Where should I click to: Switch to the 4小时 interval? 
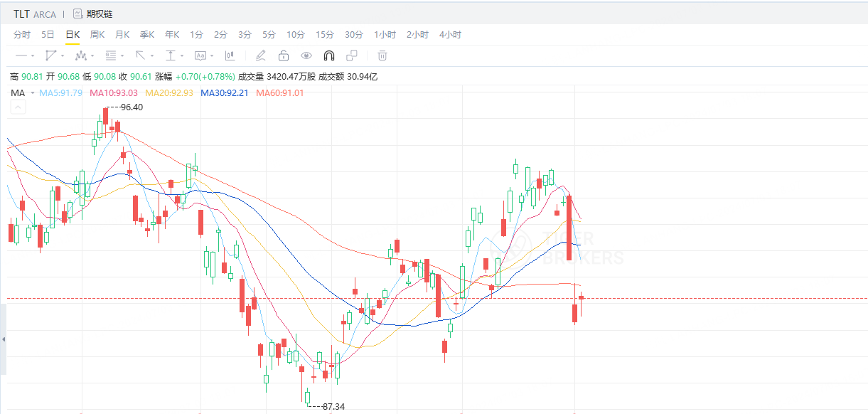[450, 35]
